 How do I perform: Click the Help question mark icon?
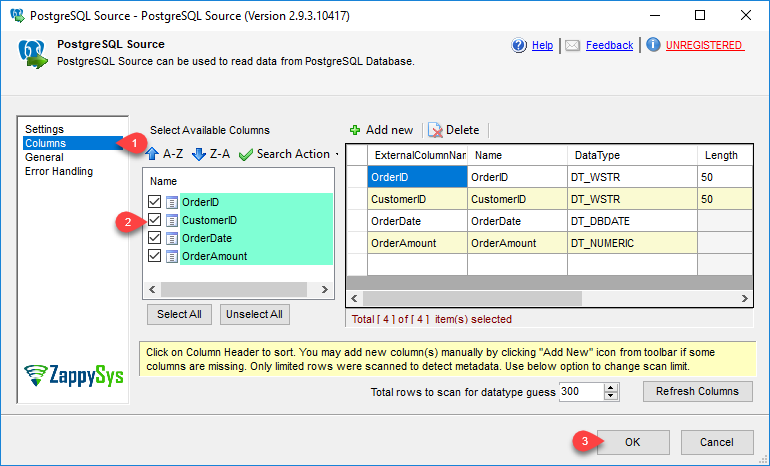(x=519, y=45)
